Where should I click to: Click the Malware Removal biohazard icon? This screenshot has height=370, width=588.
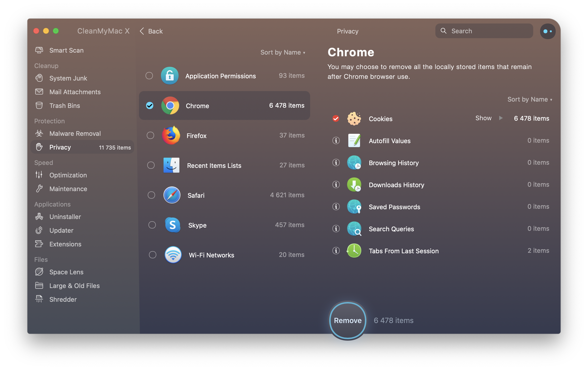(x=39, y=133)
